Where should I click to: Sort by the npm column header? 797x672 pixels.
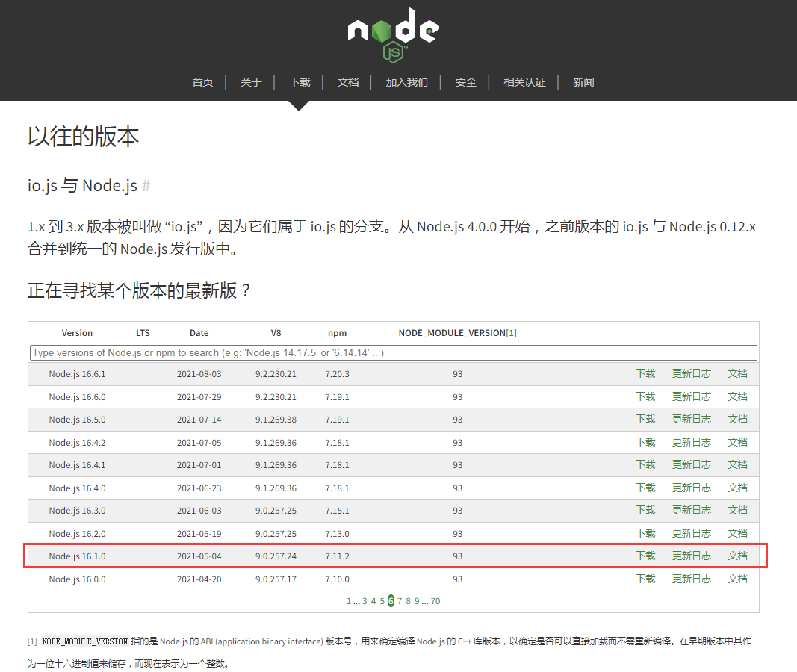tap(337, 333)
